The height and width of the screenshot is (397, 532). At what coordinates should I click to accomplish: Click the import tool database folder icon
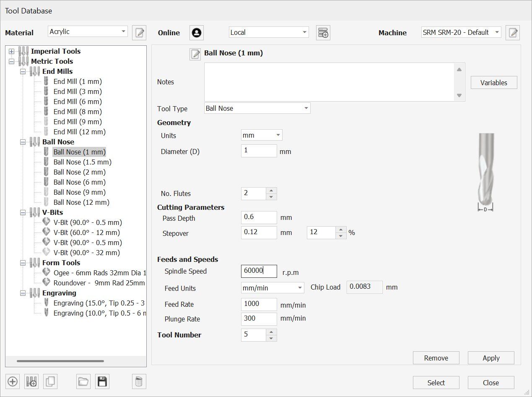click(83, 381)
